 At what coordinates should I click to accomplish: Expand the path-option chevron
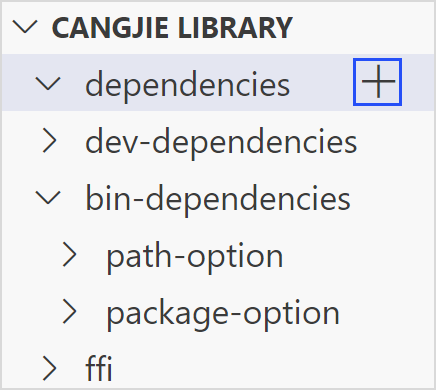point(70,255)
